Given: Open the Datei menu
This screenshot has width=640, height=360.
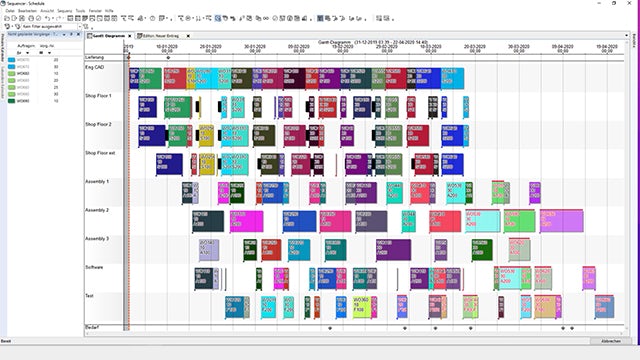Looking at the screenshot, I should click(x=10, y=11).
